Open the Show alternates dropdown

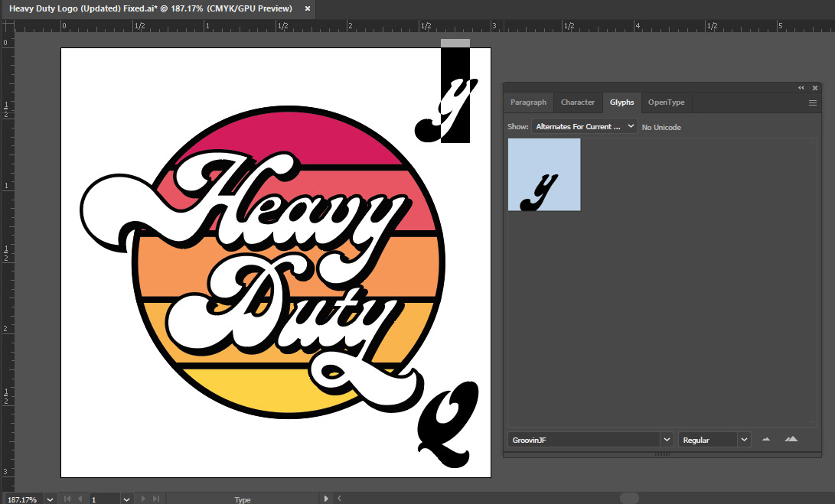pyautogui.click(x=584, y=126)
